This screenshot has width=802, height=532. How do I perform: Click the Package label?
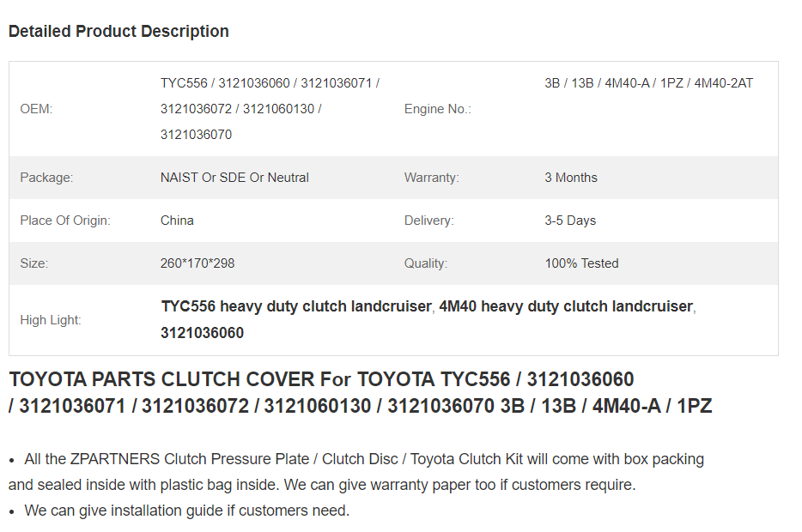coord(46,178)
